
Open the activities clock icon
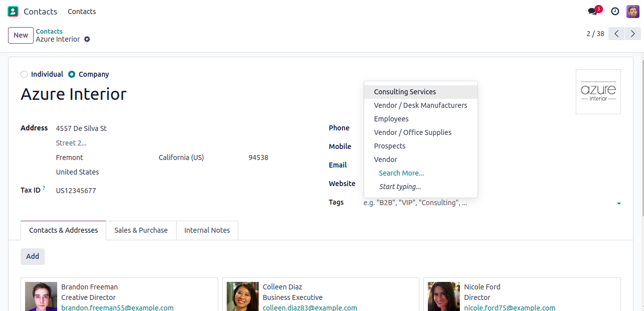615,11
